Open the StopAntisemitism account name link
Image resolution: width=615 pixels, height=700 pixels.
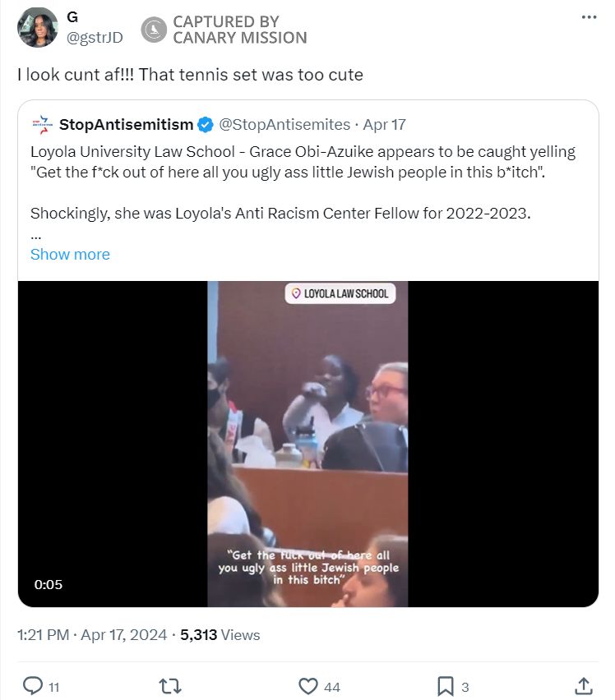(x=126, y=125)
